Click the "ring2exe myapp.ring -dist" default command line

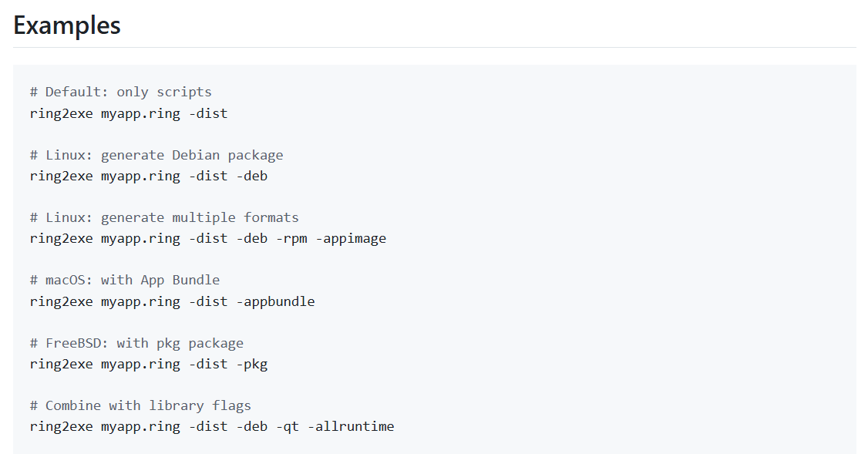coord(128,113)
